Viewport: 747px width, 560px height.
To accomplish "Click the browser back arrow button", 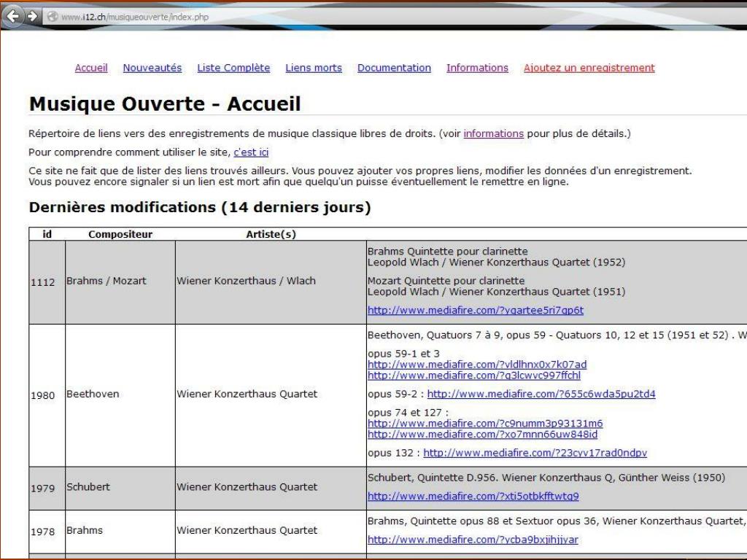I will tap(12, 16).
